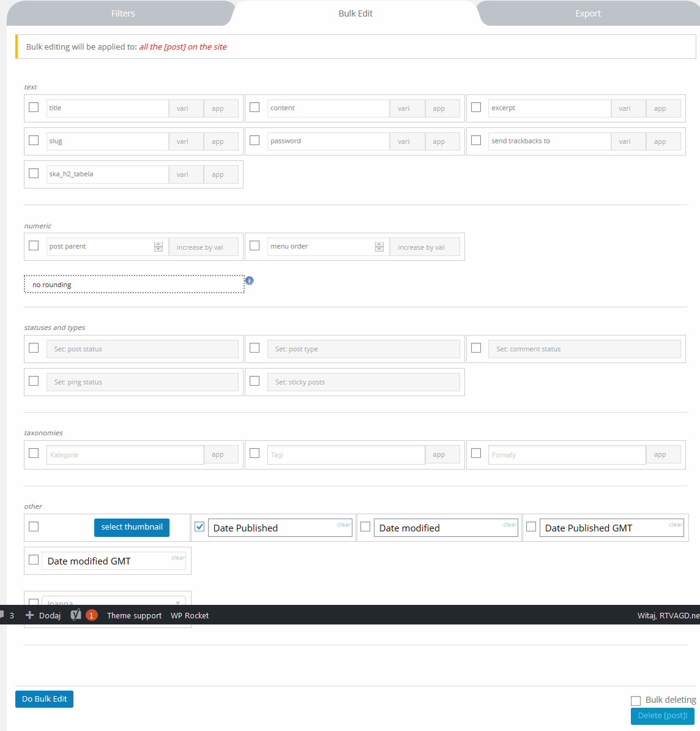Uncheck the Date Published checkbox
700x731 pixels.
(199, 527)
